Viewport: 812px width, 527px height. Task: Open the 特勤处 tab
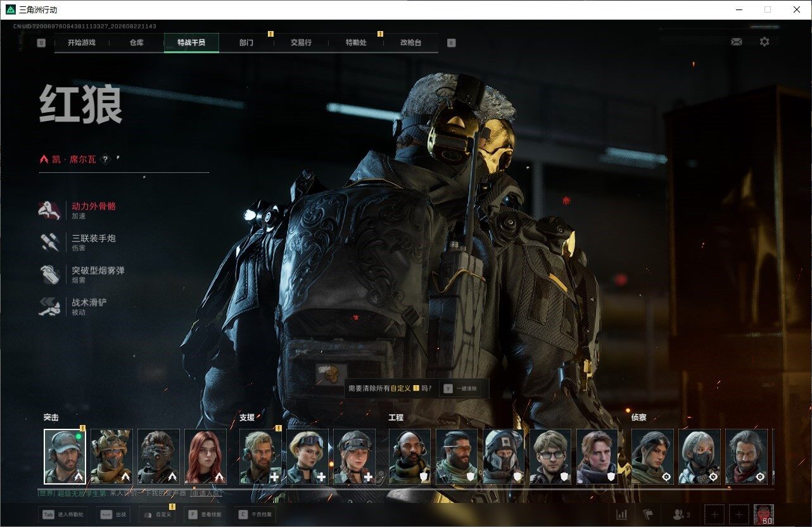[356, 43]
